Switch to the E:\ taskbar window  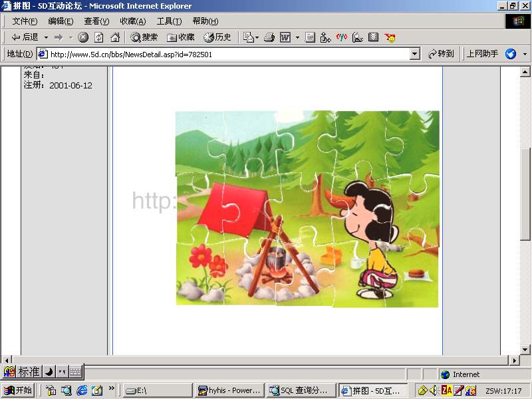pyautogui.click(x=157, y=390)
